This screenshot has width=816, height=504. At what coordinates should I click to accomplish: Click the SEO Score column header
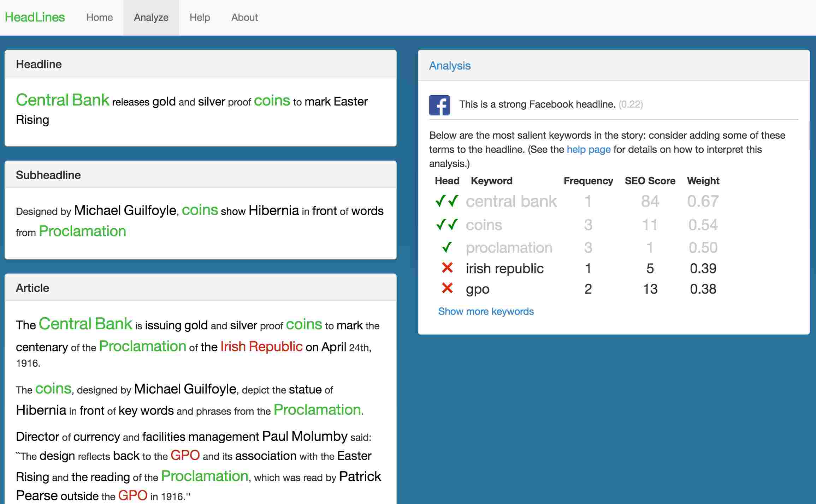point(650,181)
